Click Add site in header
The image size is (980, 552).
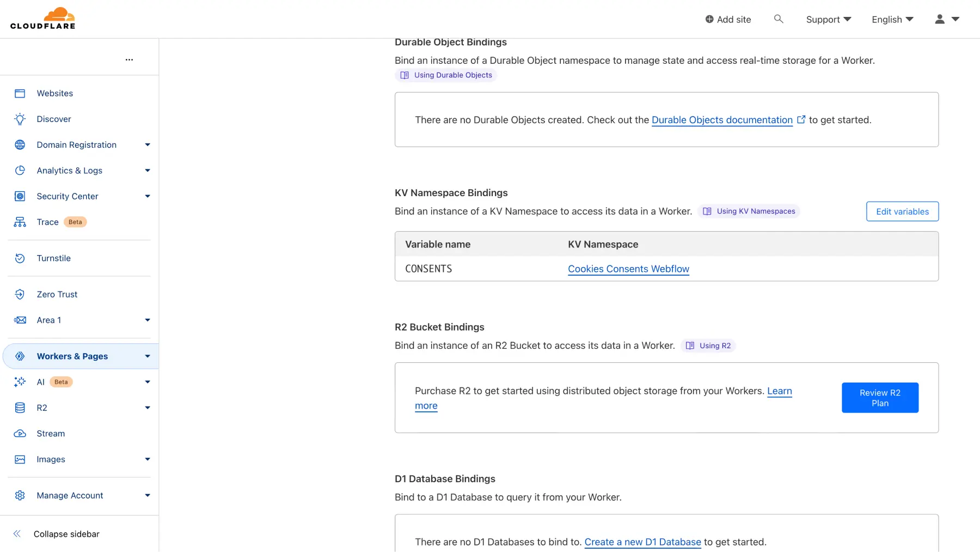[x=728, y=20]
